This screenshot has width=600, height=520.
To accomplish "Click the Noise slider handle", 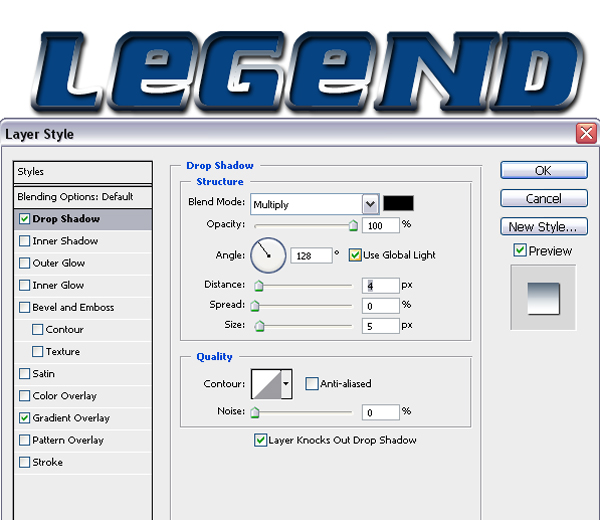I will tap(255, 412).
